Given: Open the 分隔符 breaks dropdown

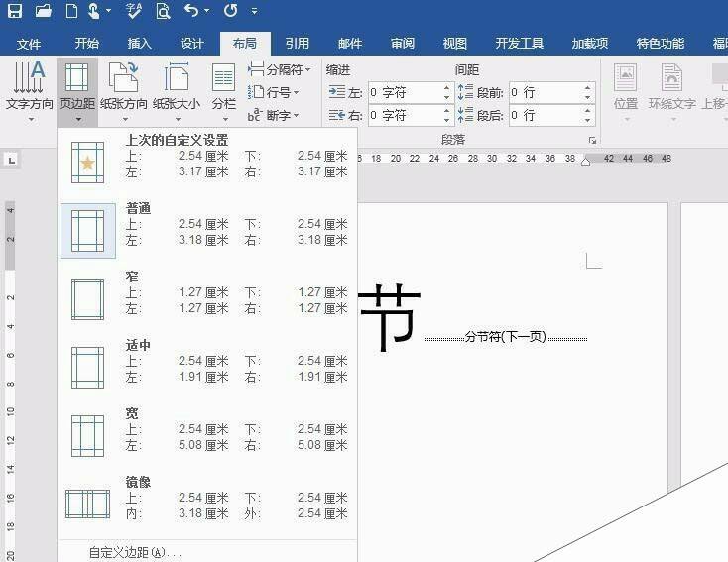Looking at the screenshot, I should pos(279,70).
